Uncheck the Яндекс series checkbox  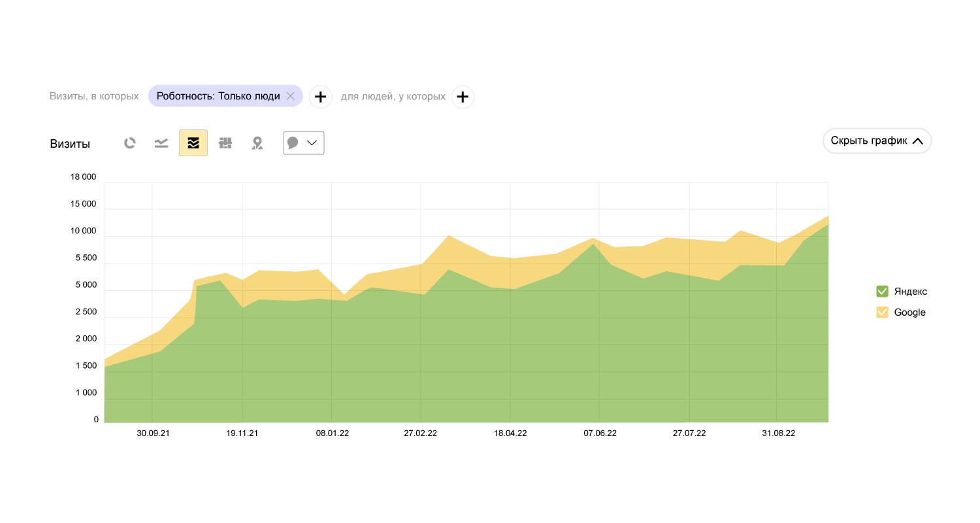pos(882,292)
